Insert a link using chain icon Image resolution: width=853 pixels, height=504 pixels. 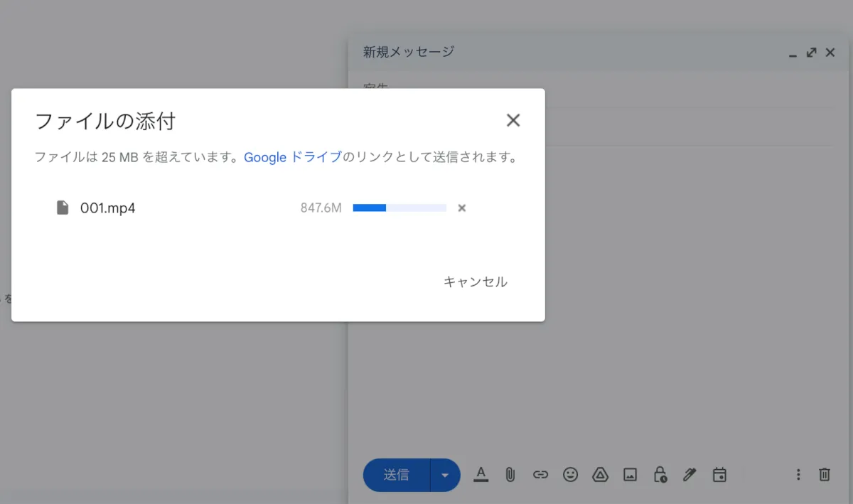point(540,475)
